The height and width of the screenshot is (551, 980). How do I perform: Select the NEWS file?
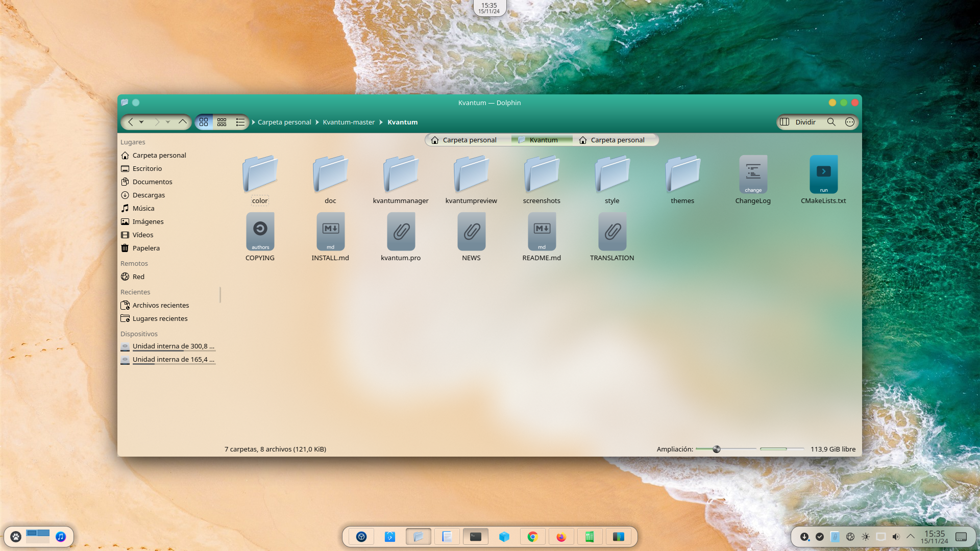(471, 237)
